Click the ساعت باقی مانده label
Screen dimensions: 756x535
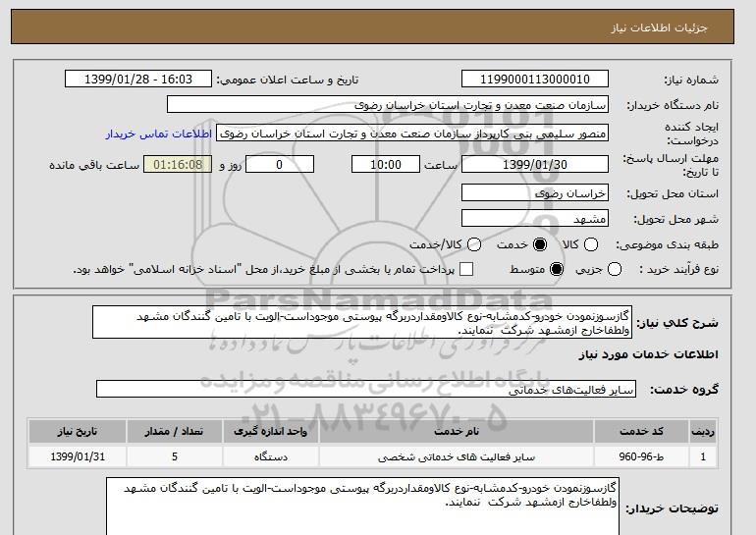(94, 165)
